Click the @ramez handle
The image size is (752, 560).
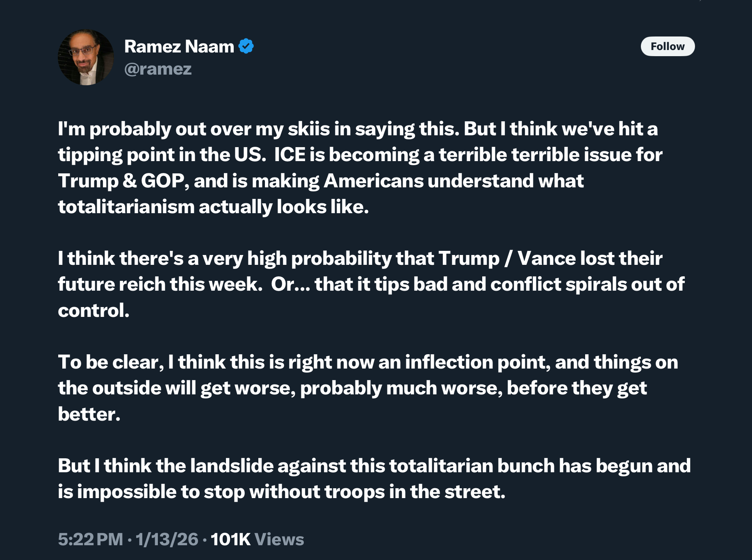point(158,69)
